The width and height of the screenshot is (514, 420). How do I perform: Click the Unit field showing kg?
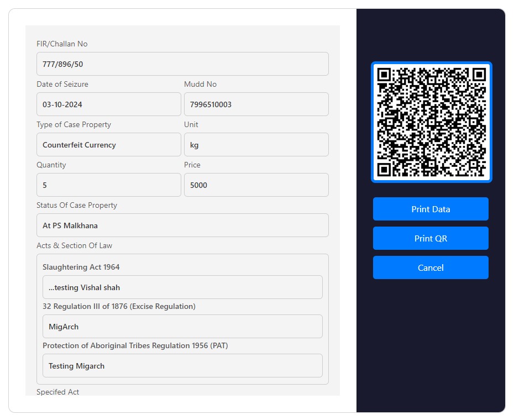[256, 145]
